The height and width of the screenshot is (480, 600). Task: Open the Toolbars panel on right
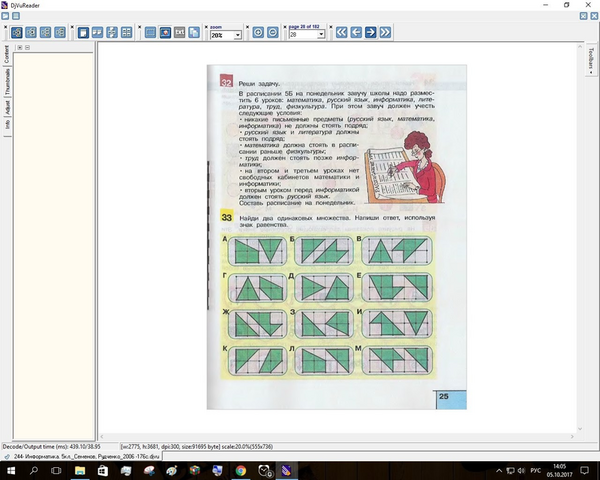(x=591, y=60)
